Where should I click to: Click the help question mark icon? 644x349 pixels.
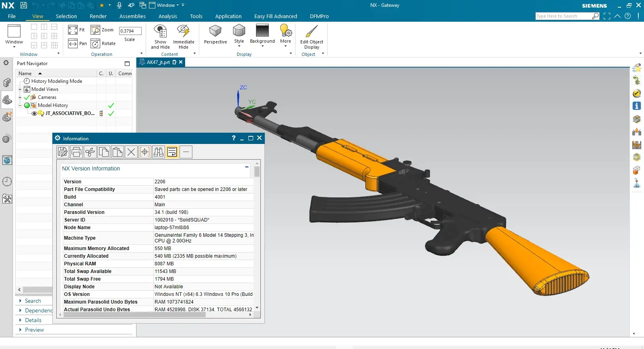coord(628,16)
